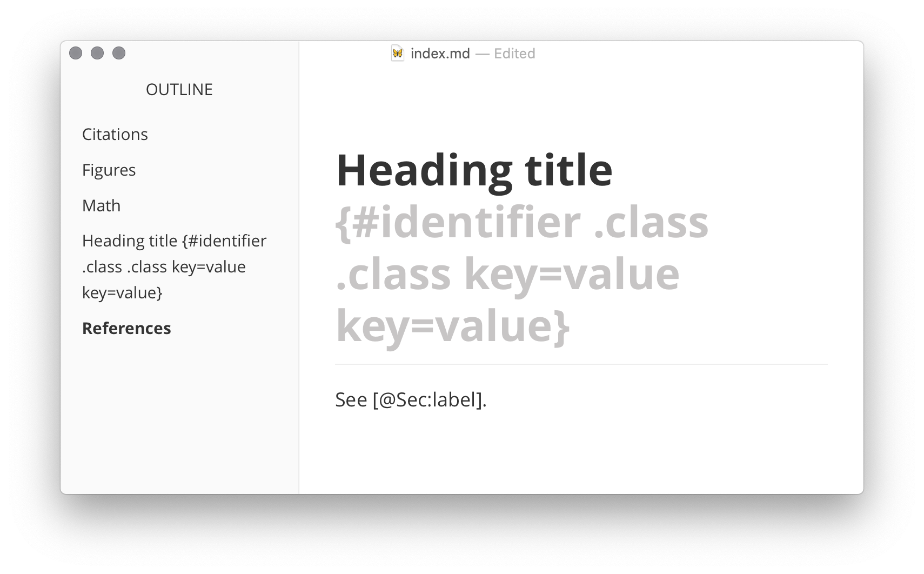Image resolution: width=924 pixels, height=574 pixels.
Task: Select the "References" outline entry
Action: coord(126,328)
